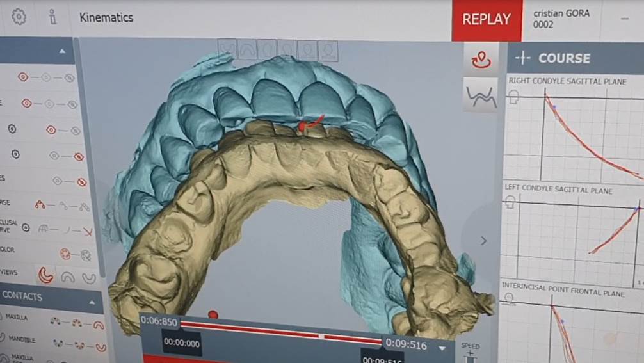This screenshot has width=644, height=363.
Task: Select the lower jaw view preset thumbnail
Action: (227, 50)
